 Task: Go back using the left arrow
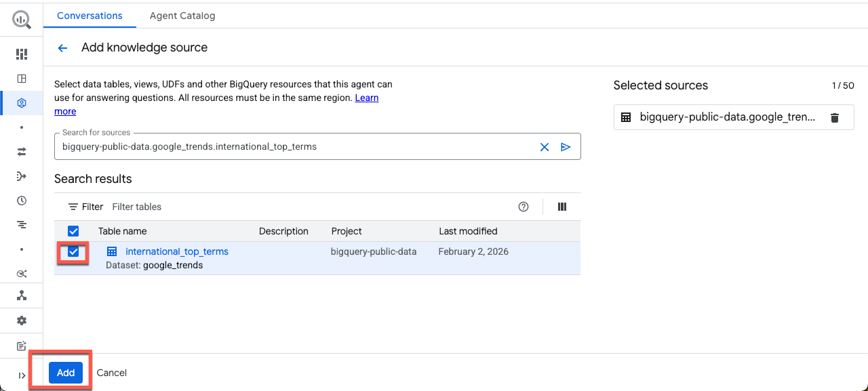click(x=62, y=48)
